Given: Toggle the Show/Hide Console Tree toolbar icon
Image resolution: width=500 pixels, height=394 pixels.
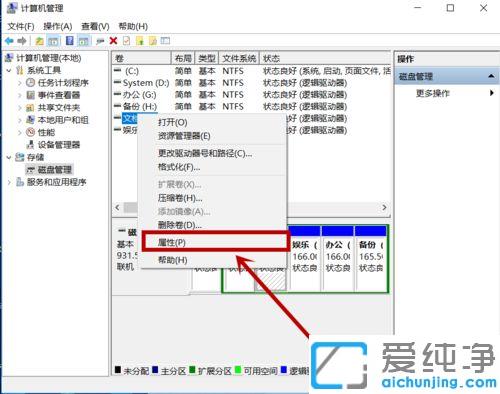Looking at the screenshot, I should click(53, 41).
